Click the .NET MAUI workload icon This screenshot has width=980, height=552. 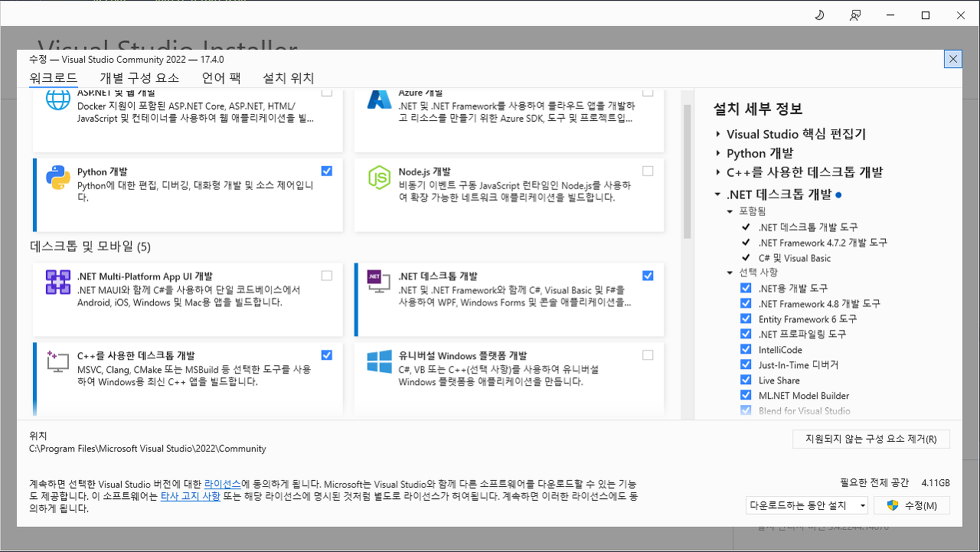point(58,283)
